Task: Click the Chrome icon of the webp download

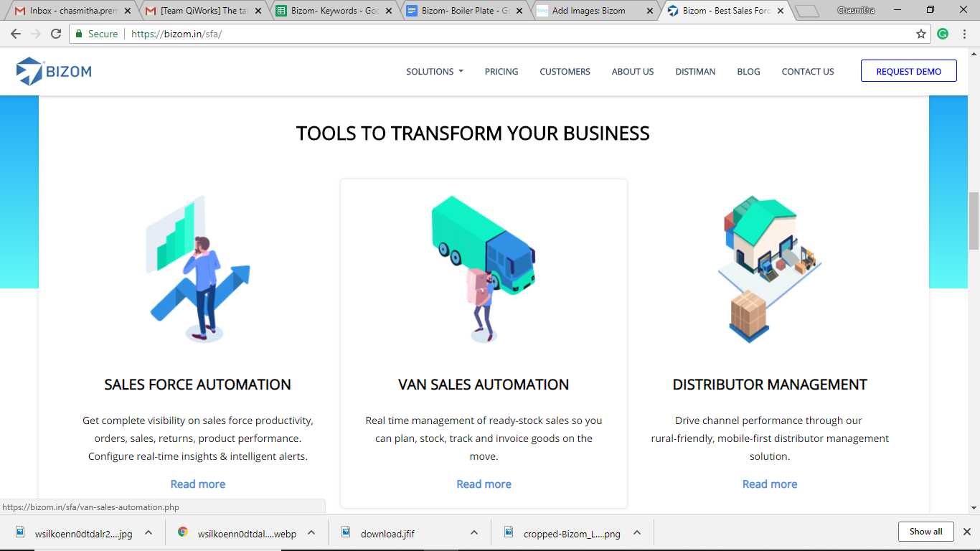Action: pos(183,532)
